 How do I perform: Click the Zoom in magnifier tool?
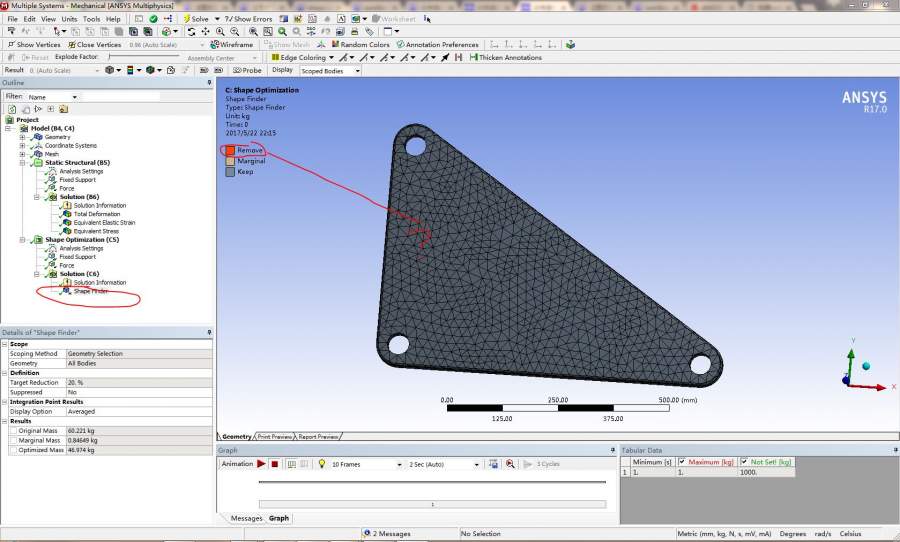[x=220, y=32]
